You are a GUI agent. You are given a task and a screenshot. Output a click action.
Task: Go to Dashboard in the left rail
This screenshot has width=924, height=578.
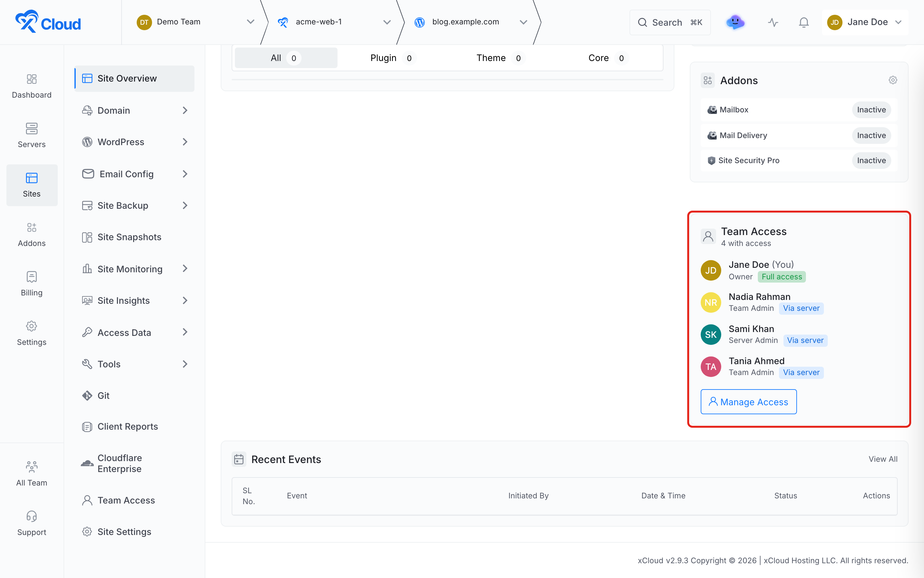point(32,86)
